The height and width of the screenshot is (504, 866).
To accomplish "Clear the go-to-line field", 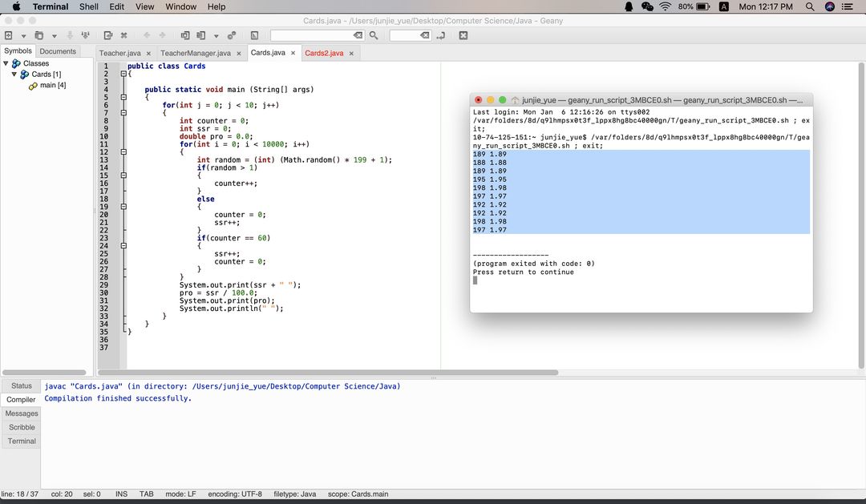I will (425, 35).
